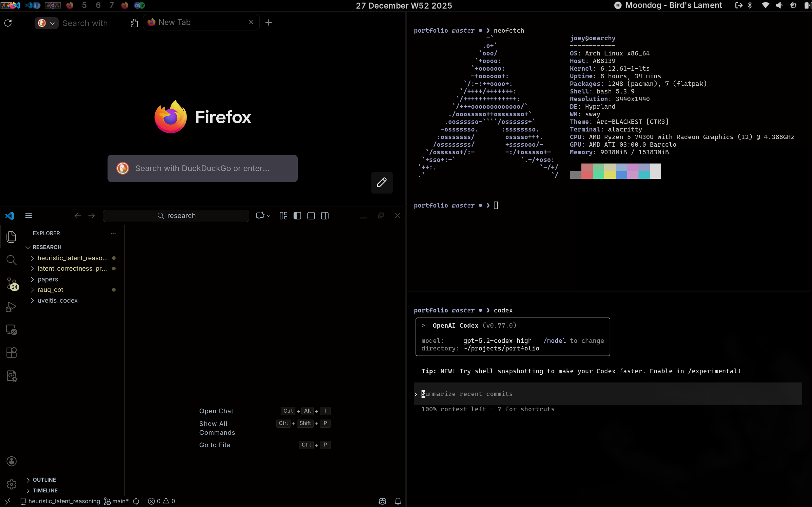Open the Firefox search engine dropdown
The height and width of the screenshot is (507, 812).
pyautogui.click(x=46, y=23)
